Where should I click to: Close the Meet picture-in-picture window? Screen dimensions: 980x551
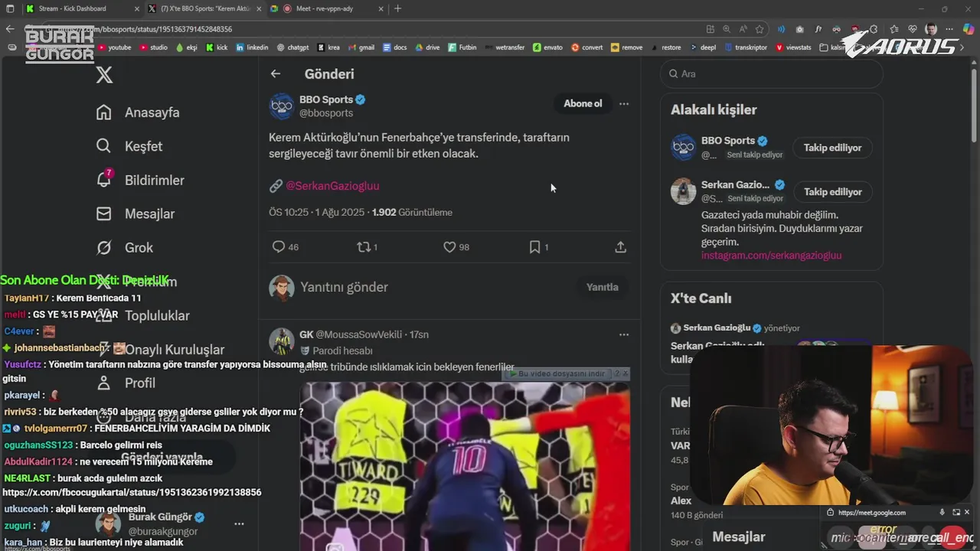968,512
